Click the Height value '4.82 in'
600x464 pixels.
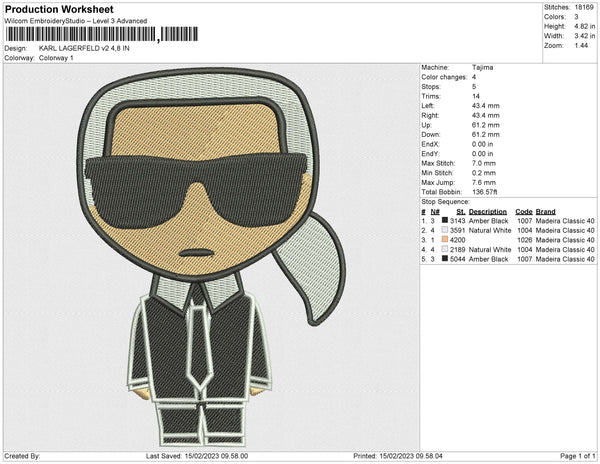pos(585,26)
